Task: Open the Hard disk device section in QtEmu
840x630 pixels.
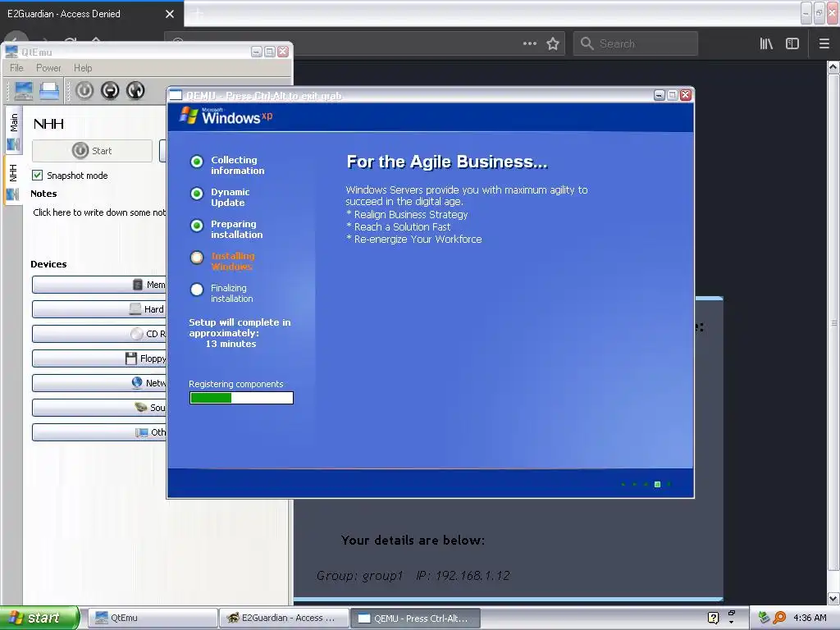Action: click(x=99, y=309)
